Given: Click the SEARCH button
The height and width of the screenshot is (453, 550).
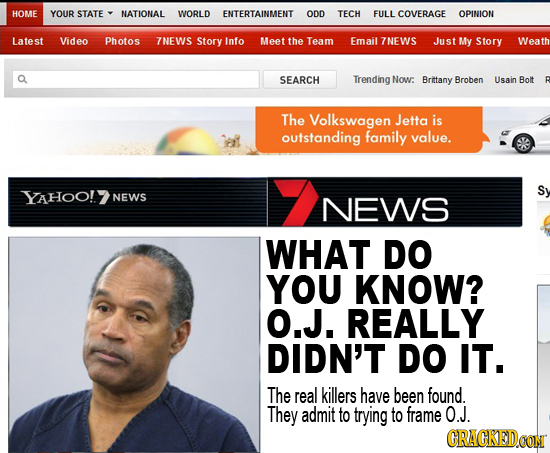Looking at the screenshot, I should [x=300, y=80].
